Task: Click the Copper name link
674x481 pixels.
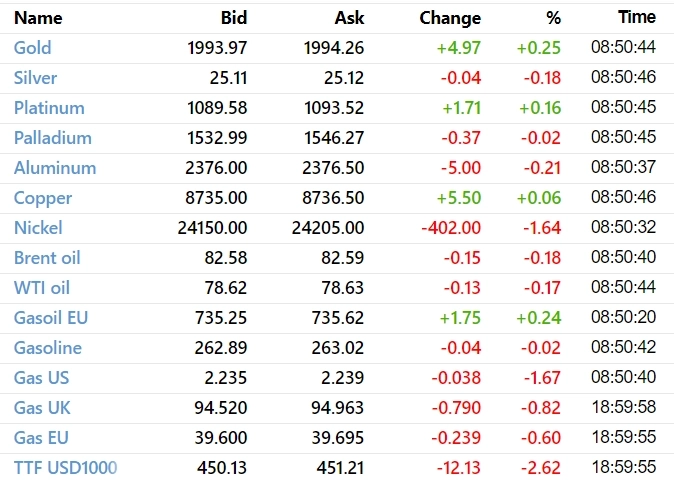Action: pos(42,198)
